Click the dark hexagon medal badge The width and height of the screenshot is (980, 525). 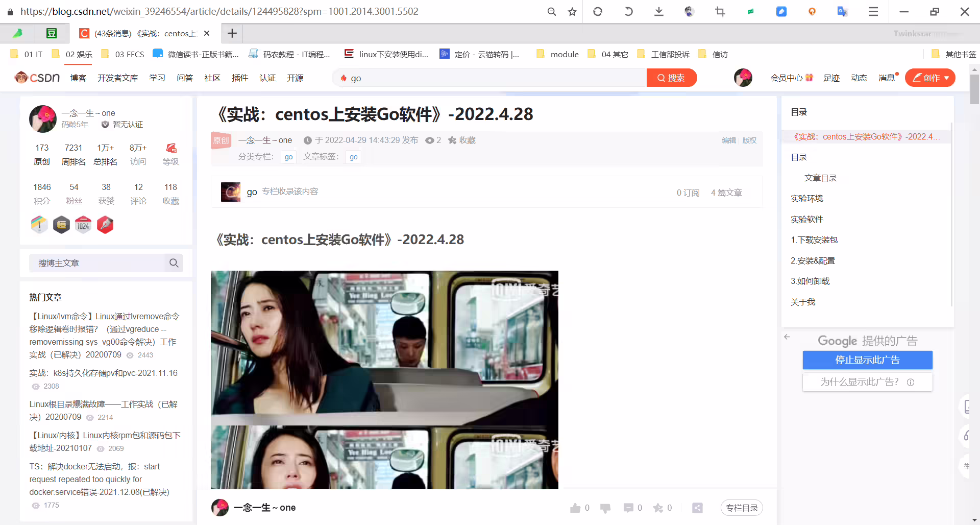[61, 225]
